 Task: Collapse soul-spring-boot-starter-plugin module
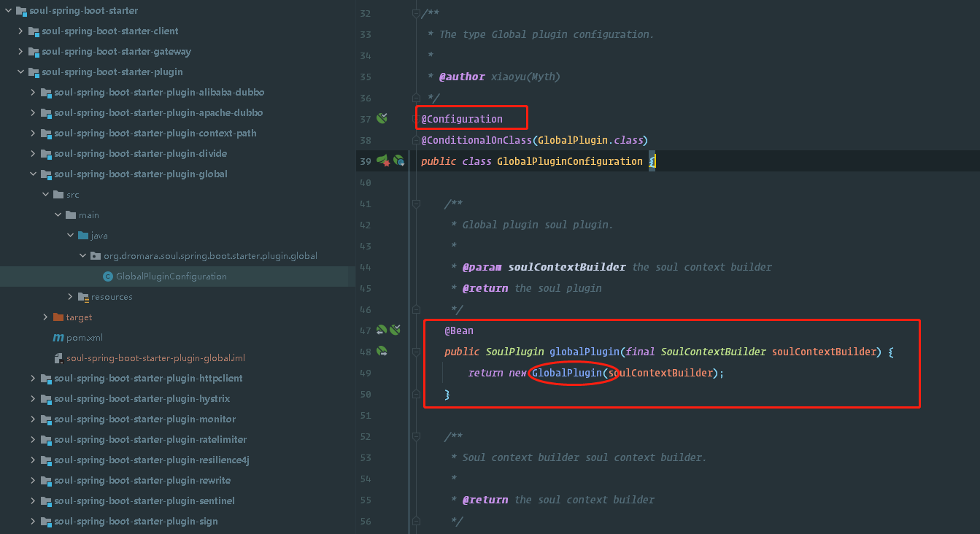click(x=20, y=72)
